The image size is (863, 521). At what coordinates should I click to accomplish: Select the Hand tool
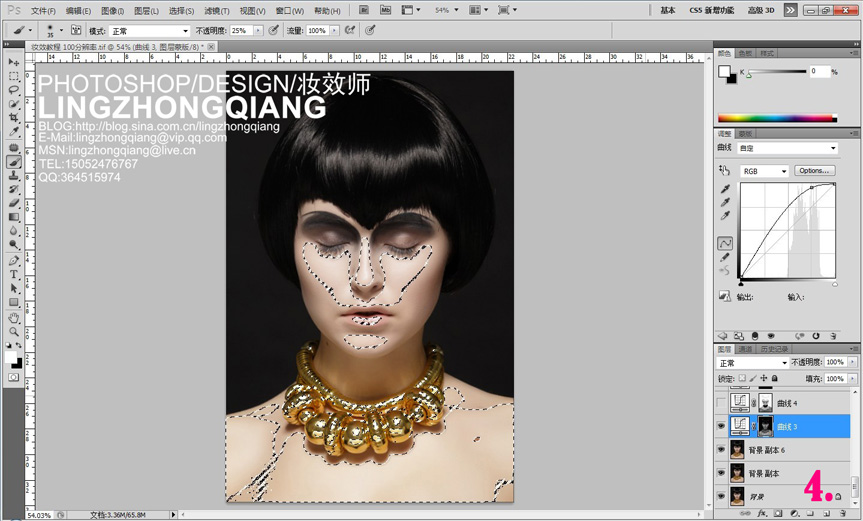(13, 318)
